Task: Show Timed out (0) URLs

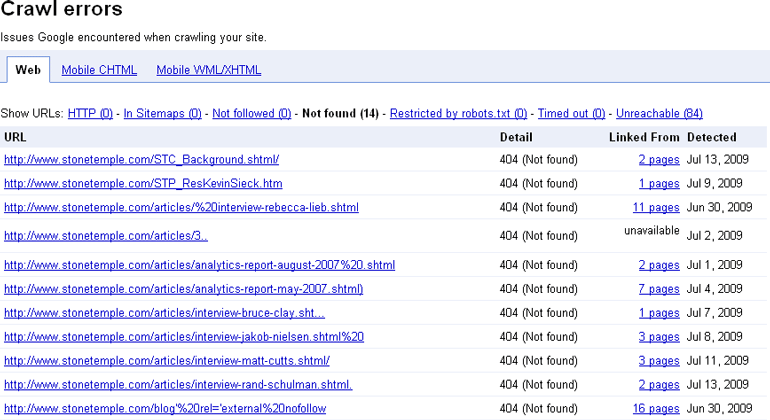Action: pos(572,113)
